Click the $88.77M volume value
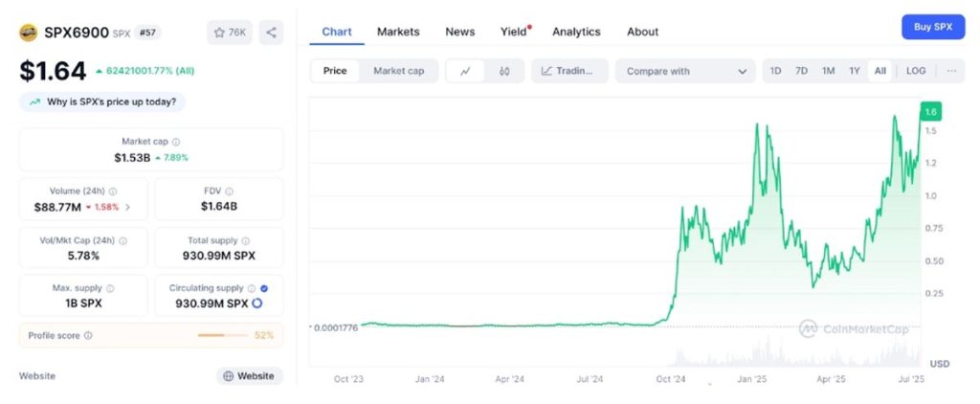 tap(57, 207)
